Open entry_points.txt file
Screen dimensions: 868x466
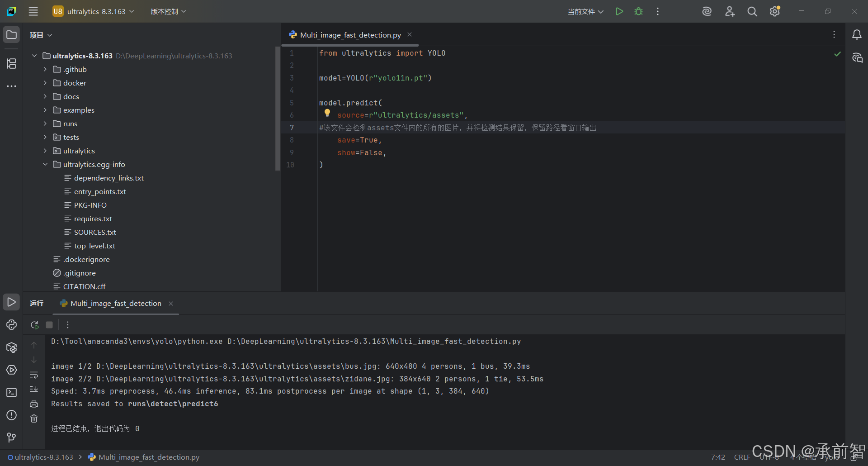(x=100, y=191)
